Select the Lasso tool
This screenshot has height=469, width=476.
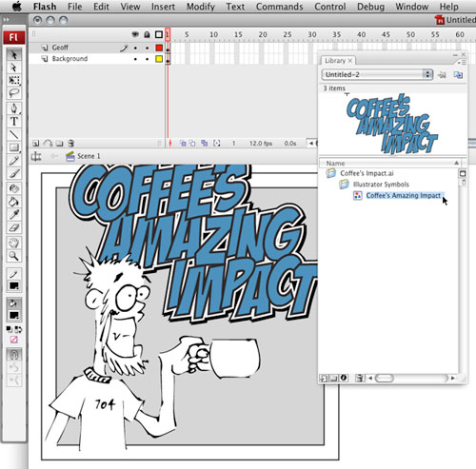(x=14, y=93)
